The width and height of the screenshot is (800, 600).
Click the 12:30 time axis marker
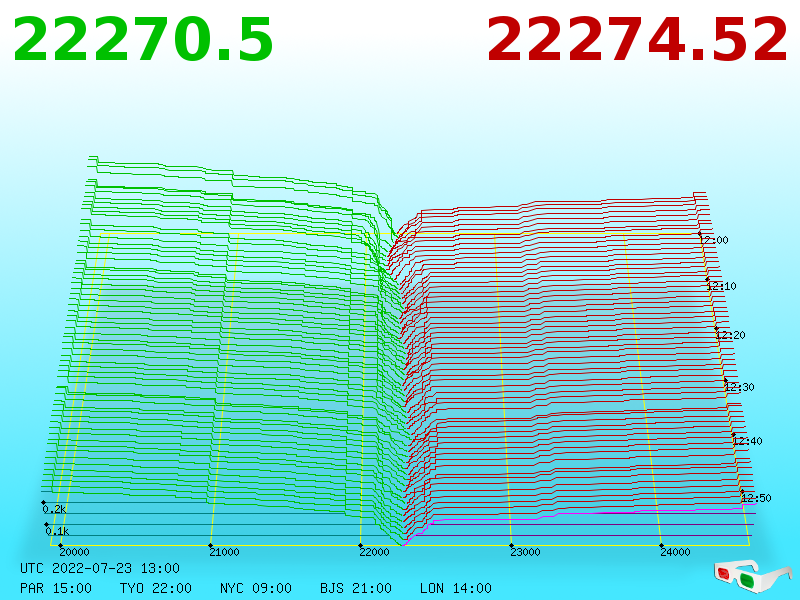[739, 387]
